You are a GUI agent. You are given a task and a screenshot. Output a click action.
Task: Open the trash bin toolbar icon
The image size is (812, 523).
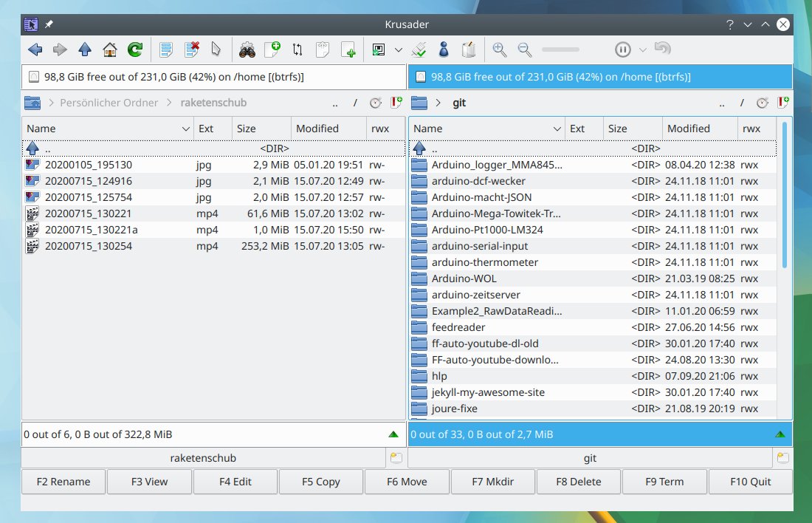(469, 49)
